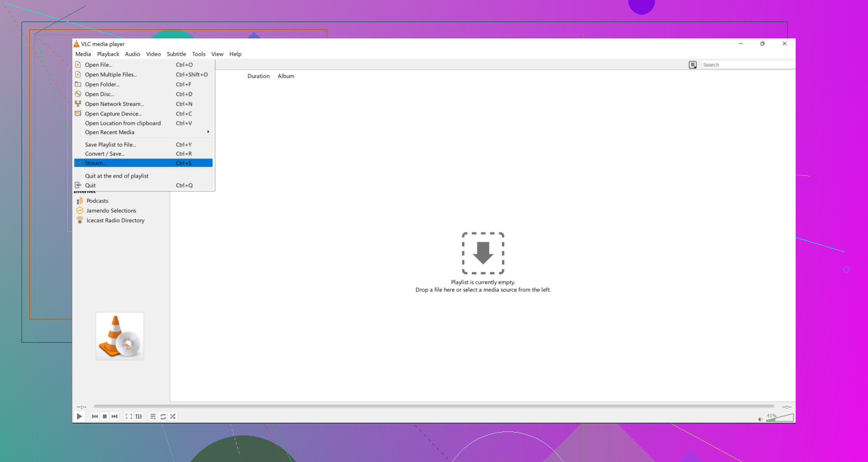
Task: Select the highlighted Stream entry
Action: (144, 163)
